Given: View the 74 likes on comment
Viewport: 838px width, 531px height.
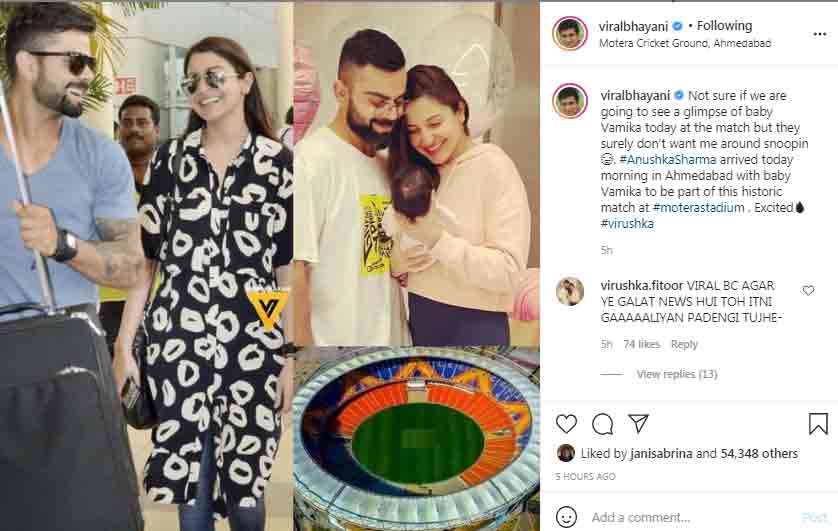Looking at the screenshot, I should (641, 344).
